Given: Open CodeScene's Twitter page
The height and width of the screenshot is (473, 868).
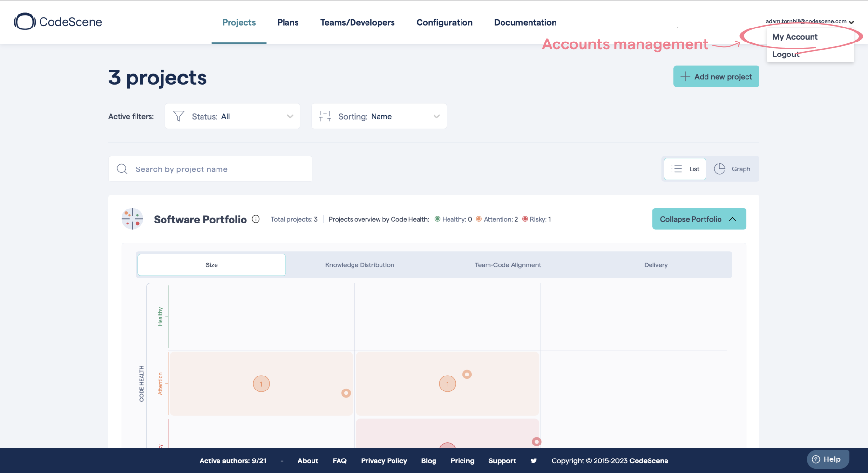Looking at the screenshot, I should click(534, 460).
